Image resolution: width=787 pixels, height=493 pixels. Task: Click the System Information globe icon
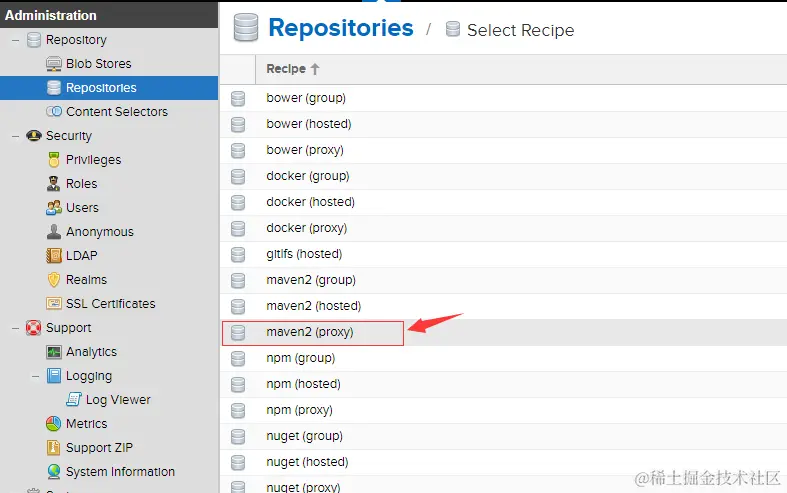point(54,471)
